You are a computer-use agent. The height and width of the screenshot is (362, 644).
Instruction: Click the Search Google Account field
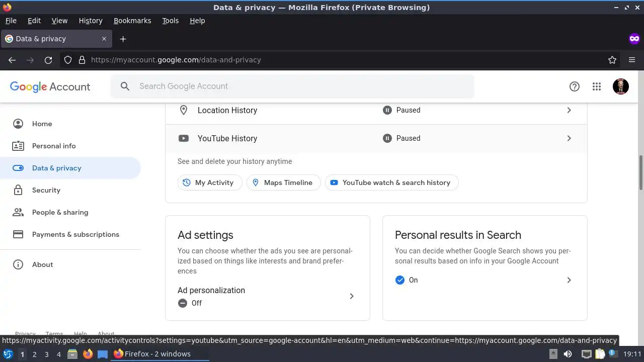(292, 86)
